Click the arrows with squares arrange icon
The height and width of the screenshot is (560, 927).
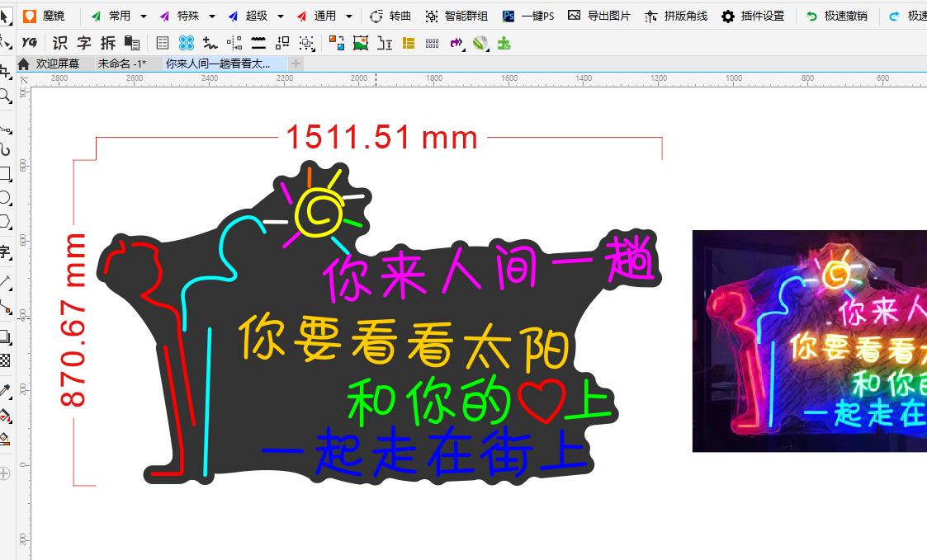[282, 43]
